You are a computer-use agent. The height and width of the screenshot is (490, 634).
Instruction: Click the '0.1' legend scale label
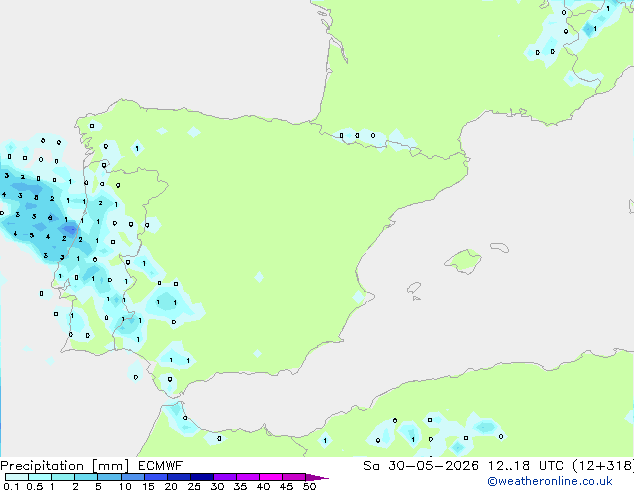tap(11, 486)
